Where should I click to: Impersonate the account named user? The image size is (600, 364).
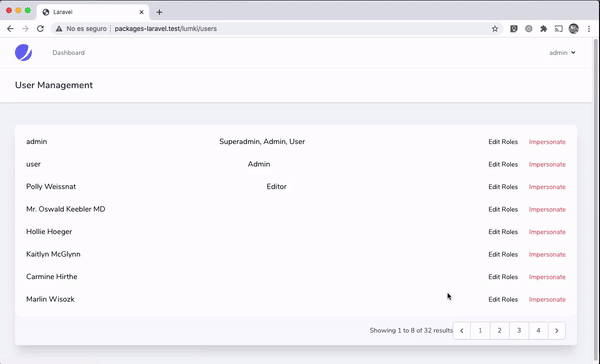(x=547, y=164)
